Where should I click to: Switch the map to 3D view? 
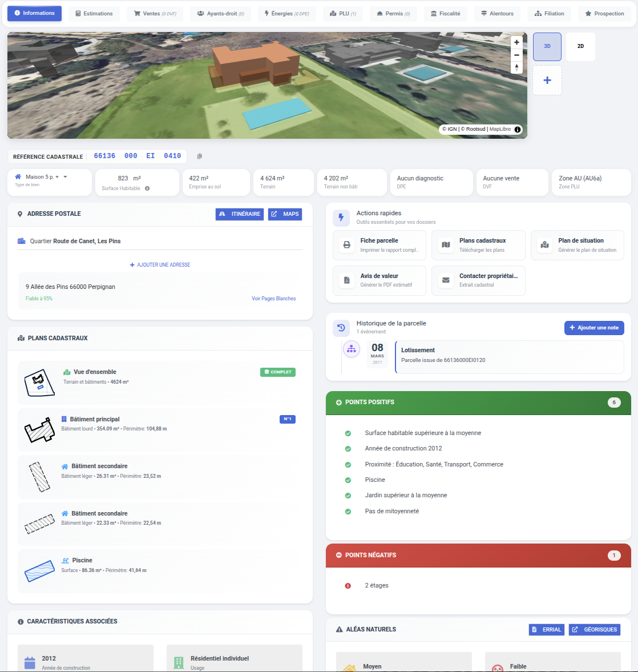(x=547, y=46)
